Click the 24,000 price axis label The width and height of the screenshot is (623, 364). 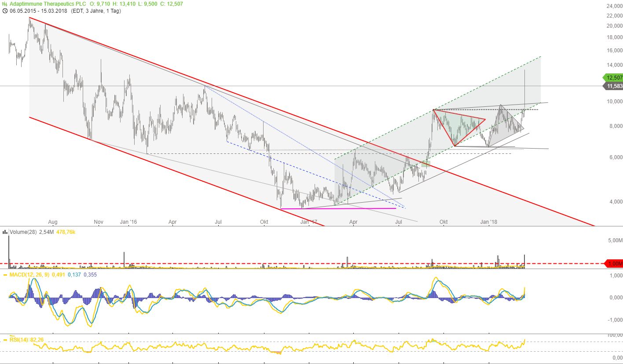615,6
